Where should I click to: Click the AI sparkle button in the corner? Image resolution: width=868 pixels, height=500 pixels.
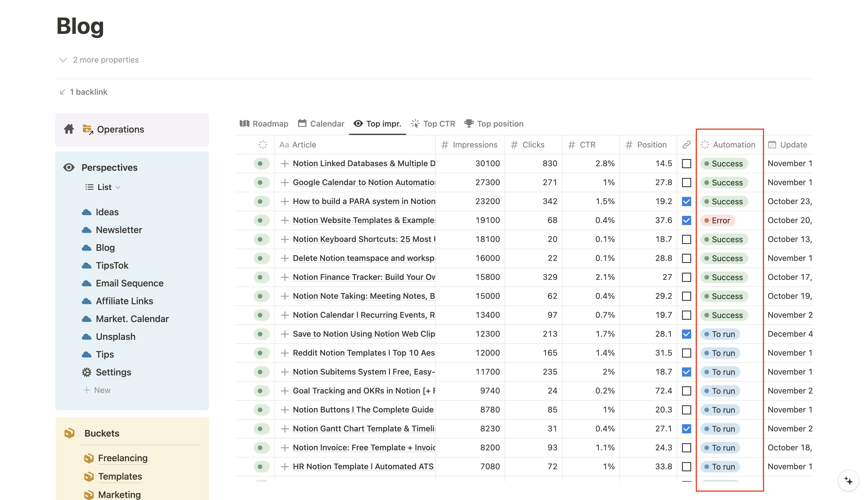pos(848,481)
